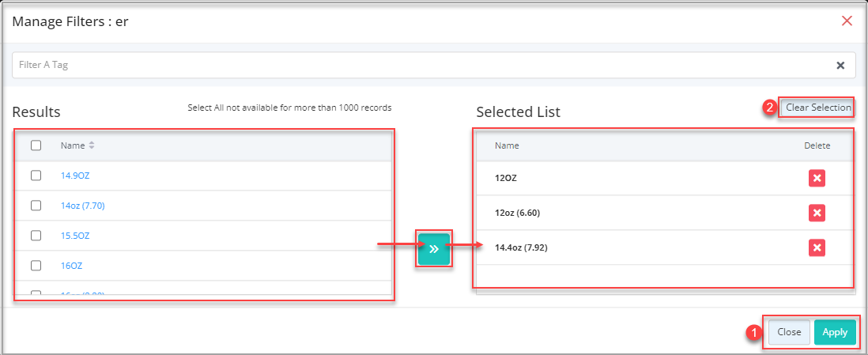Open the 14.9OZ result link

click(75, 176)
